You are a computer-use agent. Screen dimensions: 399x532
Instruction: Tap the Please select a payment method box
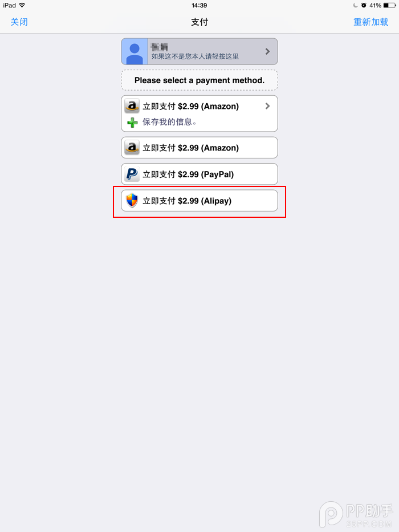199,80
